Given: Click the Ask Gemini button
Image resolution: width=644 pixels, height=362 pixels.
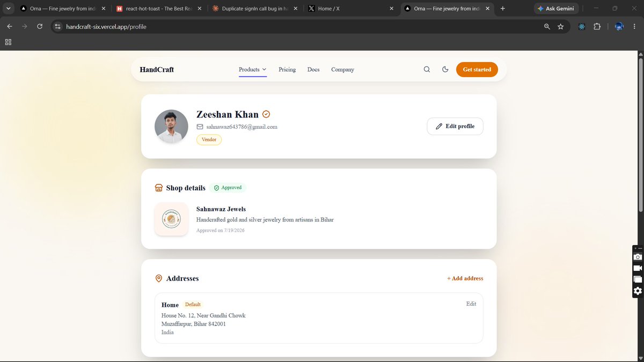Looking at the screenshot, I should pyautogui.click(x=555, y=9).
